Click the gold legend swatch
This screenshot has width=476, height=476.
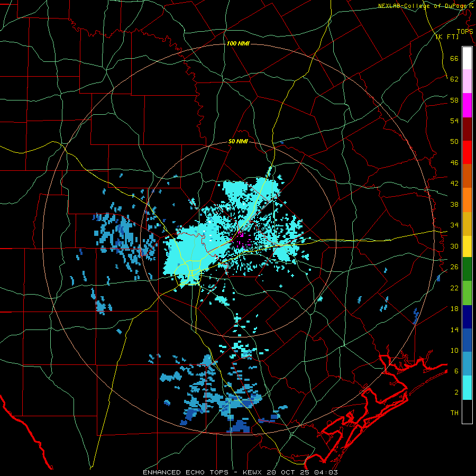[x=467, y=224]
